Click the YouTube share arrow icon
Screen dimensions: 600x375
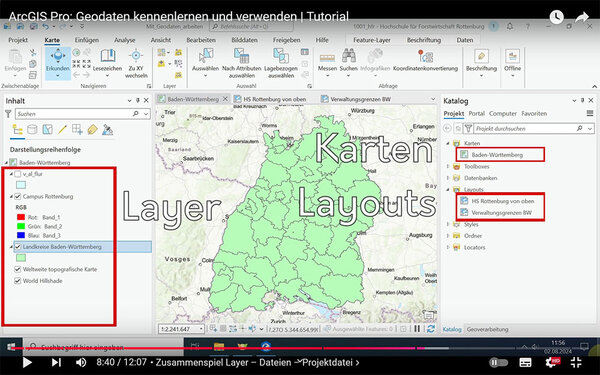(x=582, y=17)
